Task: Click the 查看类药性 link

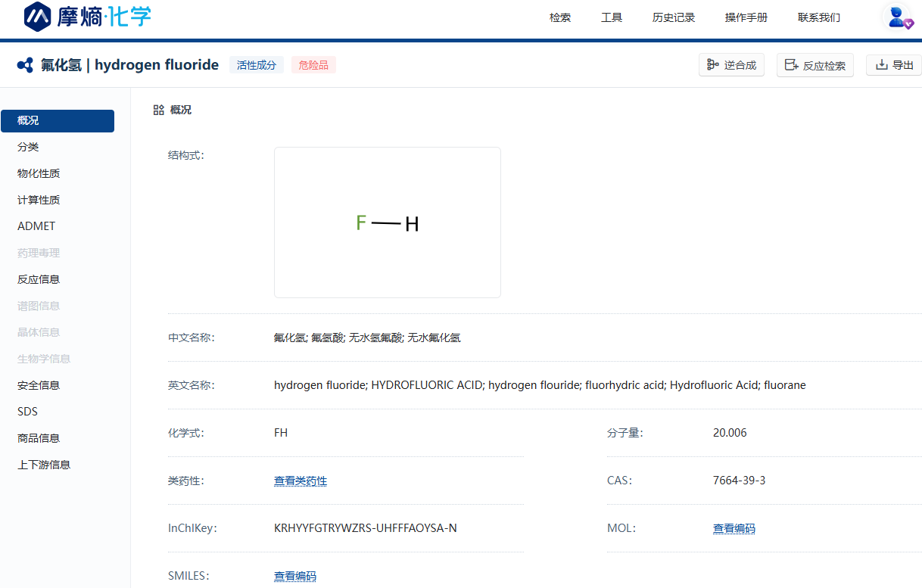Action: 301,481
